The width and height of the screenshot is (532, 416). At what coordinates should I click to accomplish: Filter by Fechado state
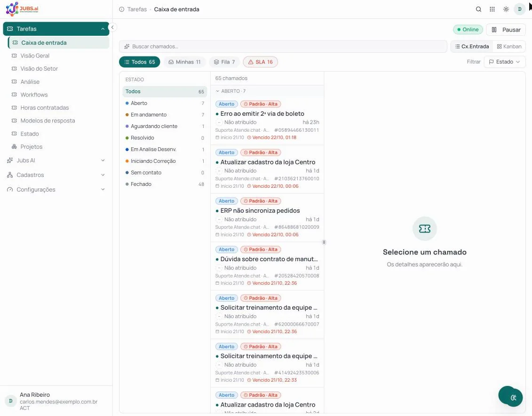(x=165, y=184)
